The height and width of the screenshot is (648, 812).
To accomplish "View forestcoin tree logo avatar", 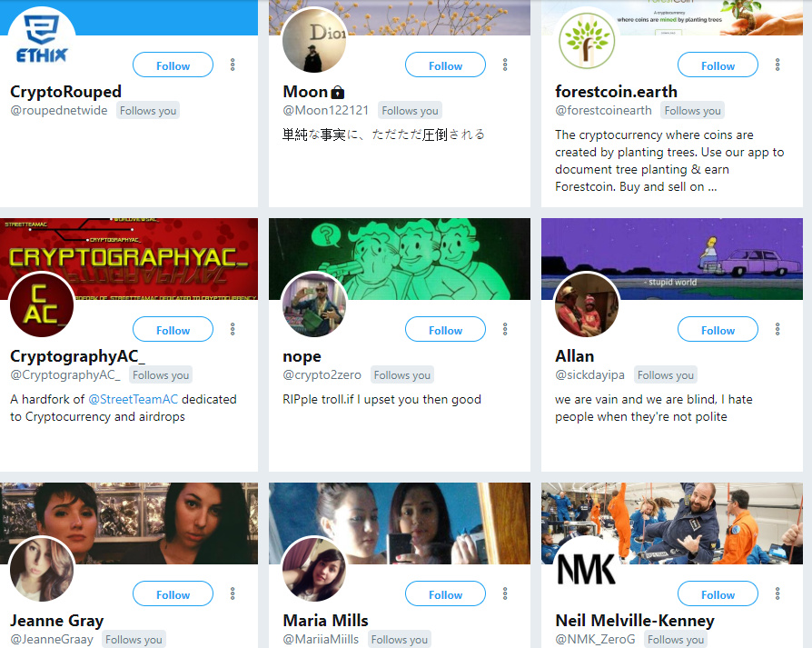I will (587, 39).
